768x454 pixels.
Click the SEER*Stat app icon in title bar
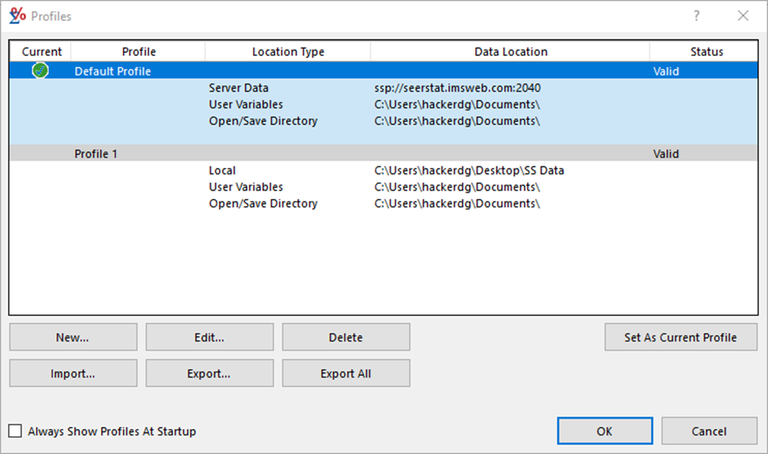(x=17, y=16)
